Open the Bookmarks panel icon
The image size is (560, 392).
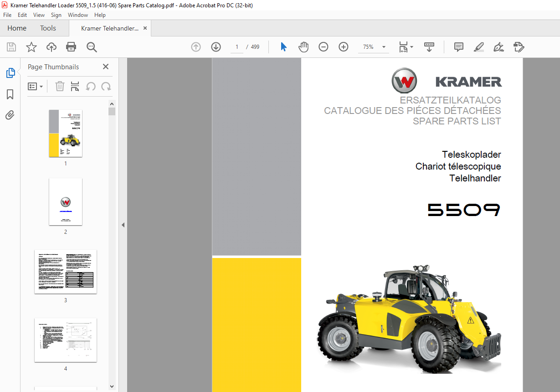click(10, 94)
